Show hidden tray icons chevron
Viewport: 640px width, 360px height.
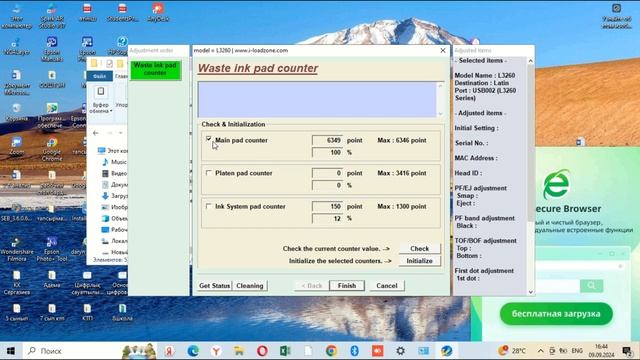[540, 351]
